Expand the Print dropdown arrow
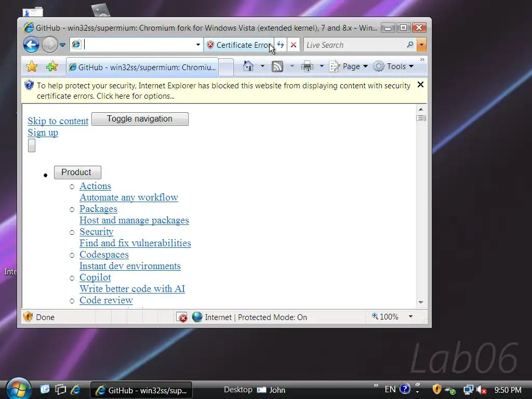532x399 pixels. [321, 66]
